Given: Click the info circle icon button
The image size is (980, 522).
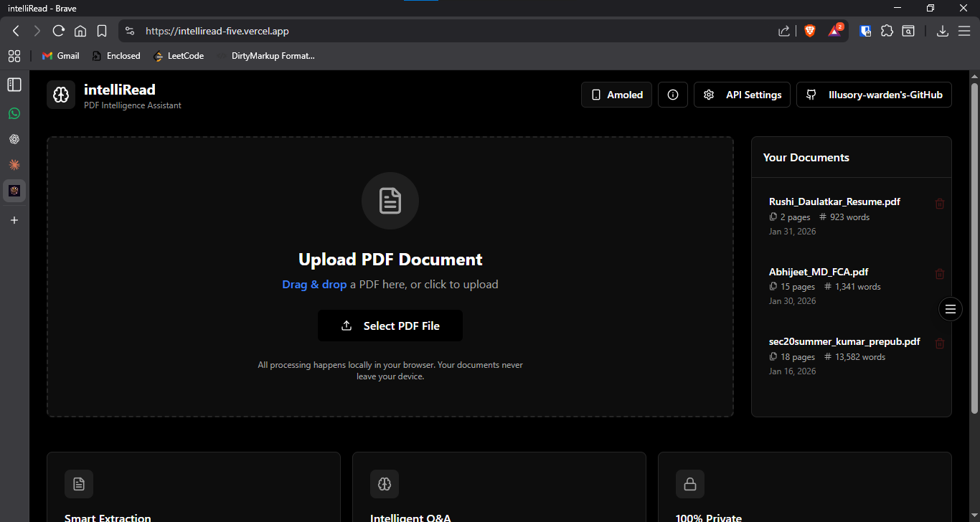Looking at the screenshot, I should pos(672,95).
